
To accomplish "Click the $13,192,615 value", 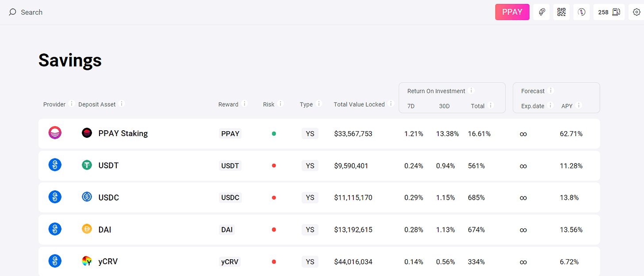I will (x=353, y=230).
